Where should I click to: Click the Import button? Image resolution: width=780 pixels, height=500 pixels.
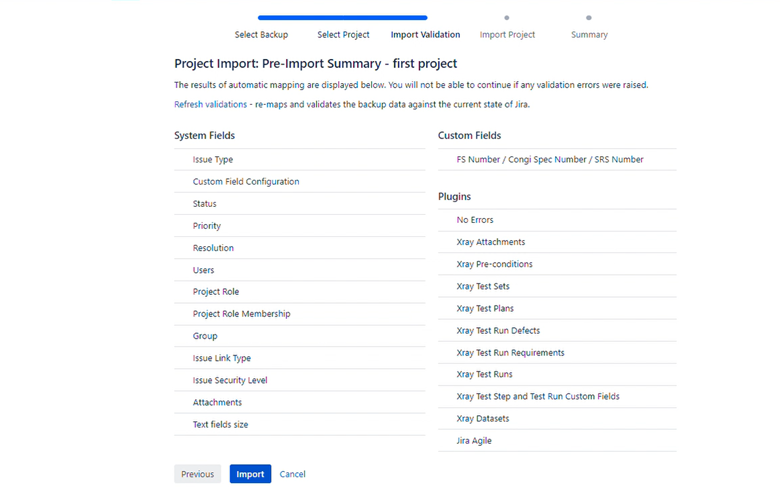[x=250, y=474]
